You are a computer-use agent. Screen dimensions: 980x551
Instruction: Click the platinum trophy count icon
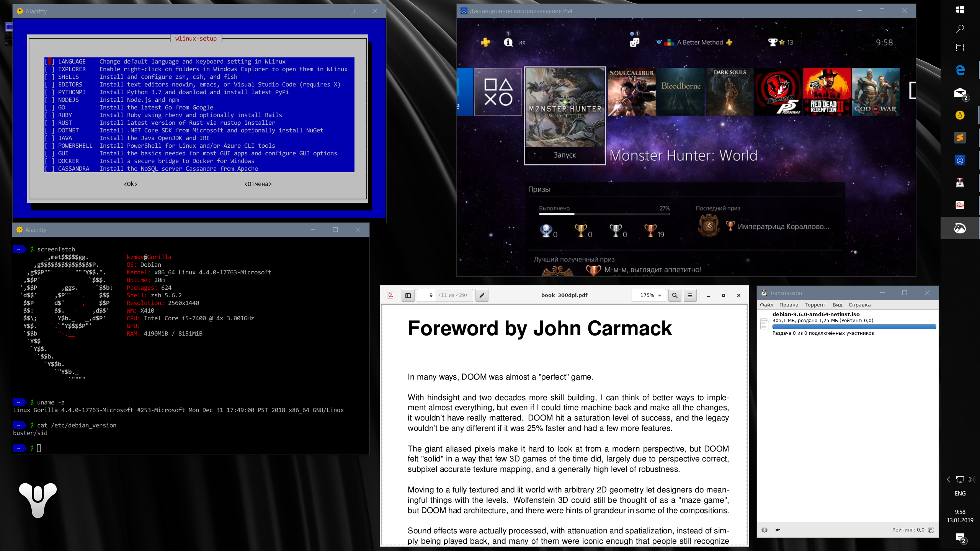pyautogui.click(x=546, y=231)
